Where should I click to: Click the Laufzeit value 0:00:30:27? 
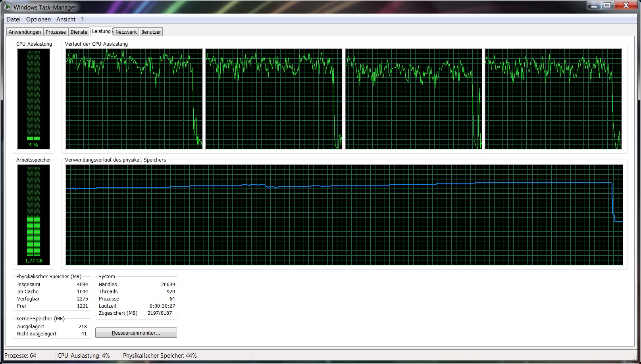click(x=162, y=306)
